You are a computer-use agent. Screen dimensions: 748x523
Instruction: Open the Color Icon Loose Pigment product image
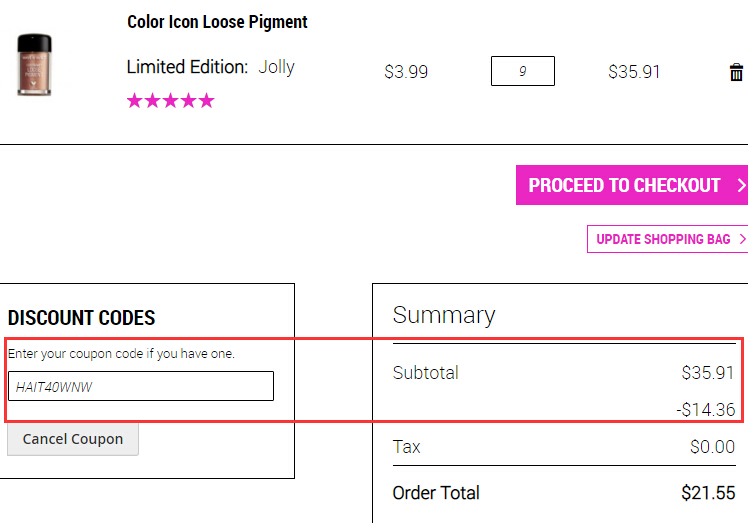[x=34, y=64]
